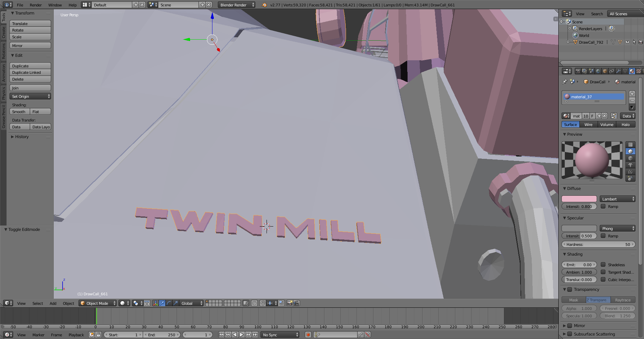This screenshot has height=339, width=644.
Task: Click the insert keyframe key icon
Action: (x=361, y=335)
